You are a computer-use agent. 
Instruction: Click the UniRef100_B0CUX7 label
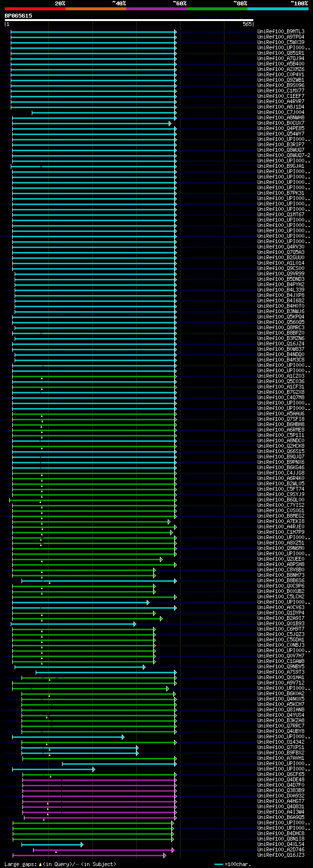tap(281, 123)
